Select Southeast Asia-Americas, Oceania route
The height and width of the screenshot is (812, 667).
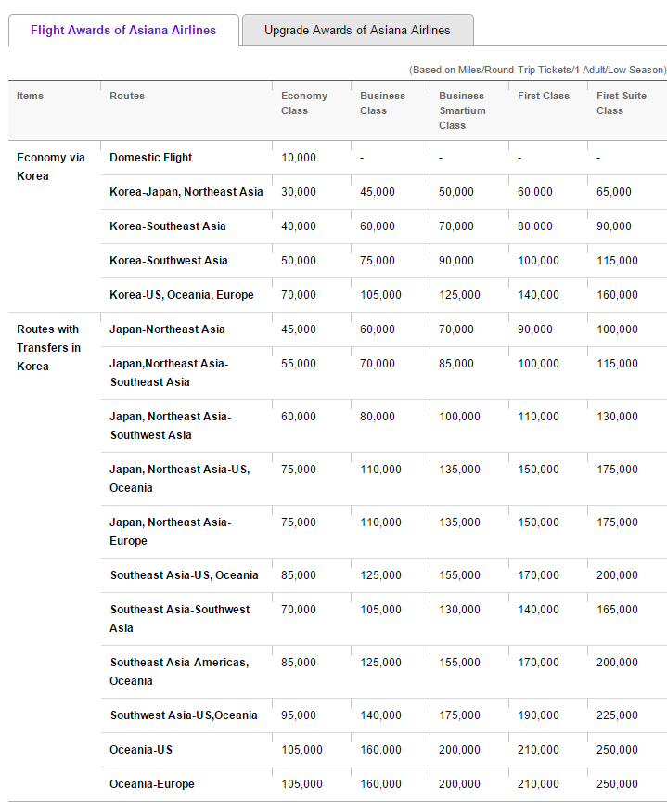179,672
